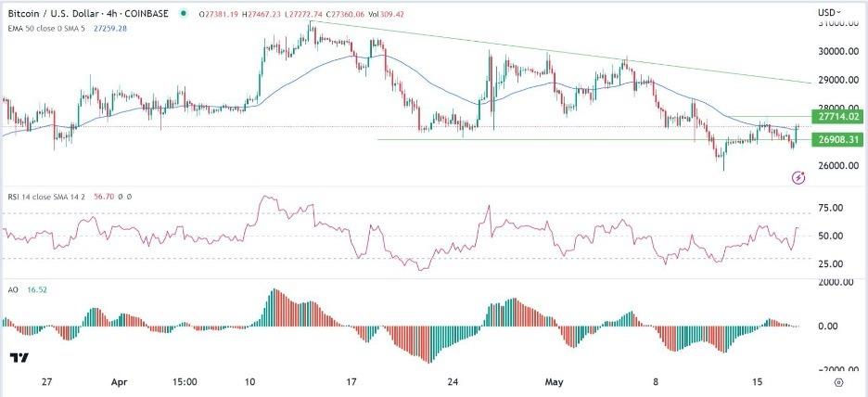
Task: Click the TradingView logo icon
Action: tap(18, 358)
